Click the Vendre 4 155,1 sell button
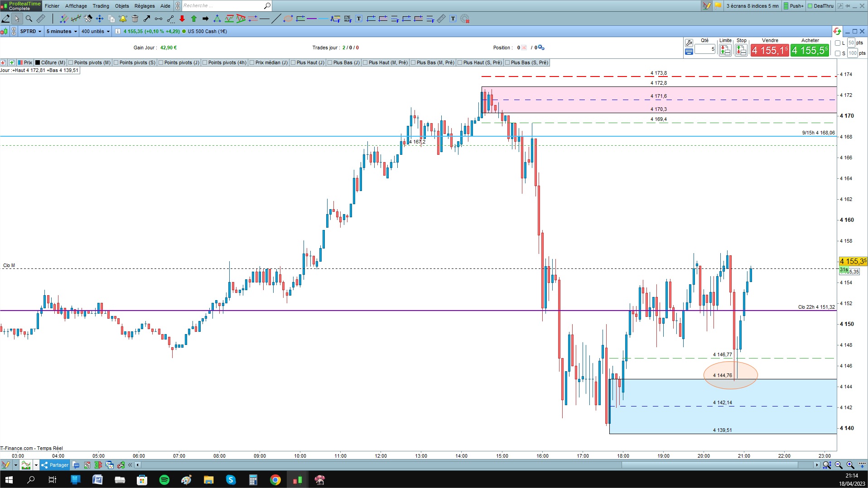 770,50
